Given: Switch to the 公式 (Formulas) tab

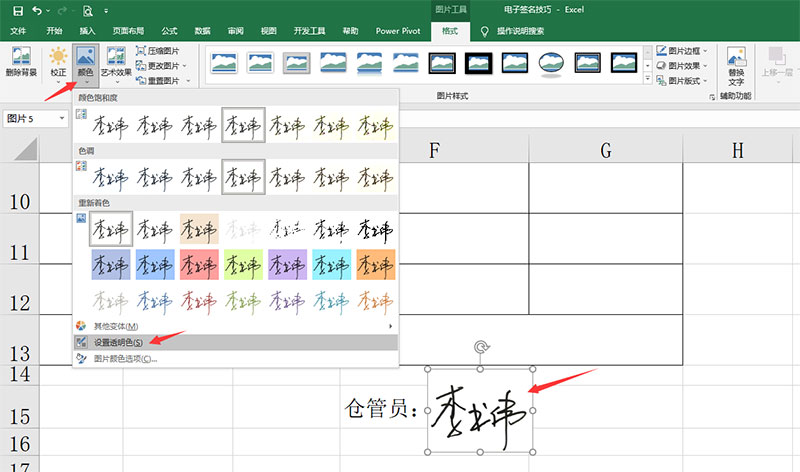Looking at the screenshot, I should click(169, 31).
